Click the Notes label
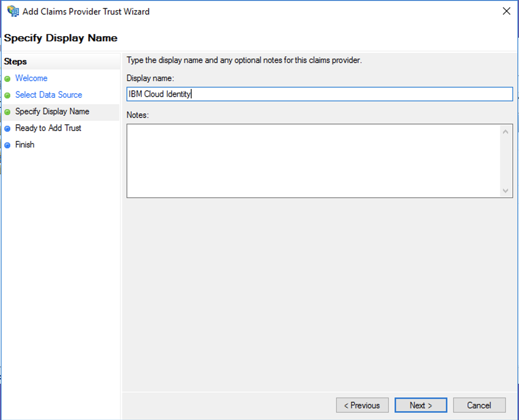The image size is (519, 420). pos(137,115)
